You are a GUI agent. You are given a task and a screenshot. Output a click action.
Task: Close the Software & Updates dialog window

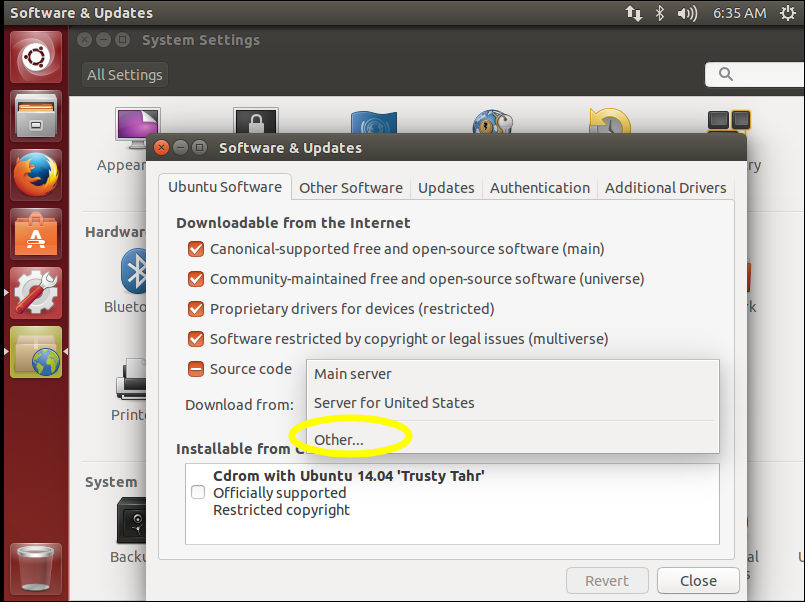click(161, 148)
